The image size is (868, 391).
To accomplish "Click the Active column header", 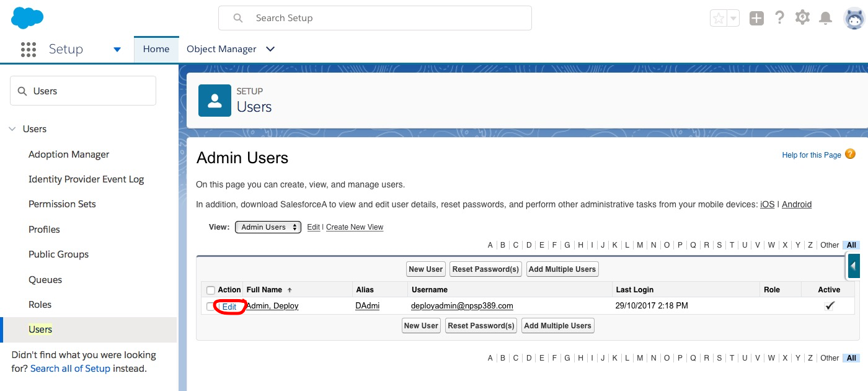I will (x=829, y=290).
